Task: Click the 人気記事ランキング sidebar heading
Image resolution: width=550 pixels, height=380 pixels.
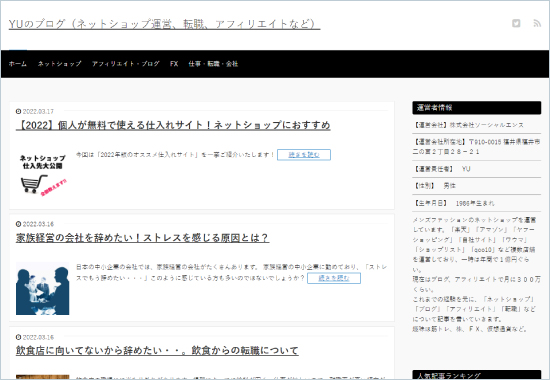Action: [477, 375]
